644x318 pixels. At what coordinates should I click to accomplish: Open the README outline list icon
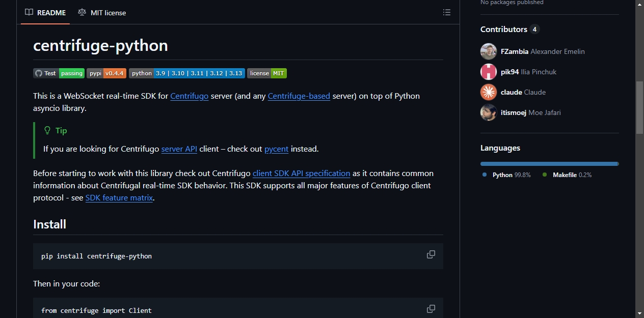coord(447,12)
